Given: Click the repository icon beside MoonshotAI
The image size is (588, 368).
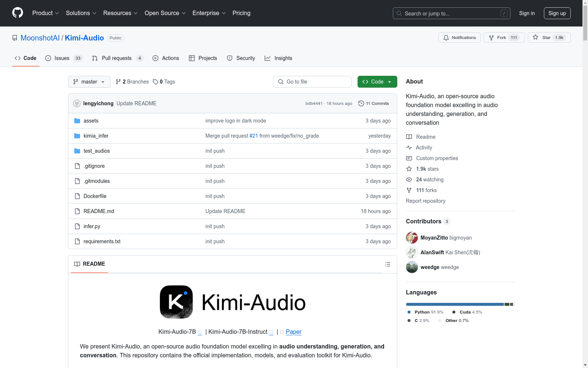Looking at the screenshot, I should click(x=15, y=38).
